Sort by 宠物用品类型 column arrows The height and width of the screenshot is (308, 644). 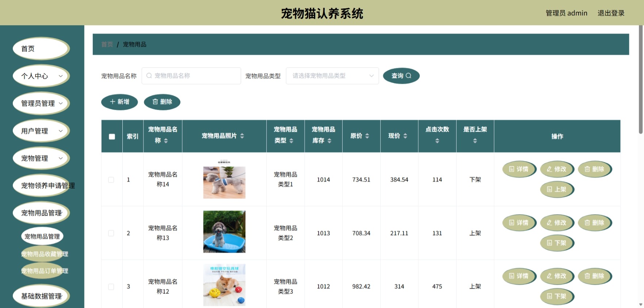click(x=291, y=140)
